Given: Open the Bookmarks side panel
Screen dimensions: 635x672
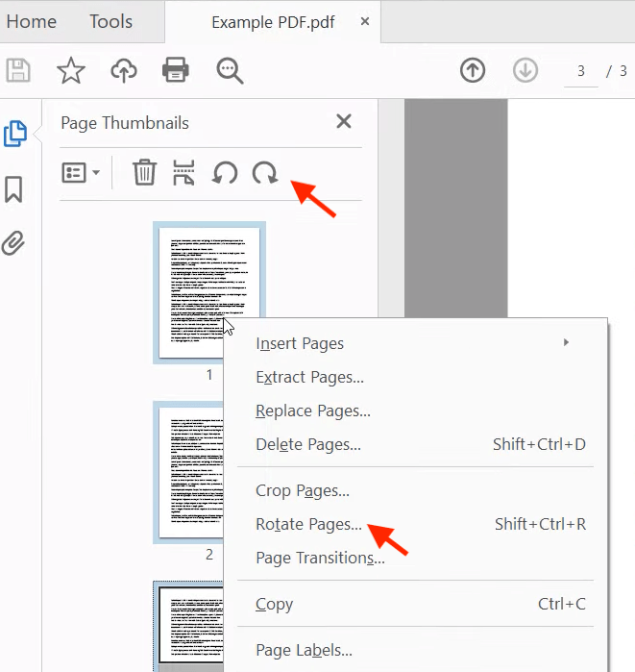Looking at the screenshot, I should 13,189.
